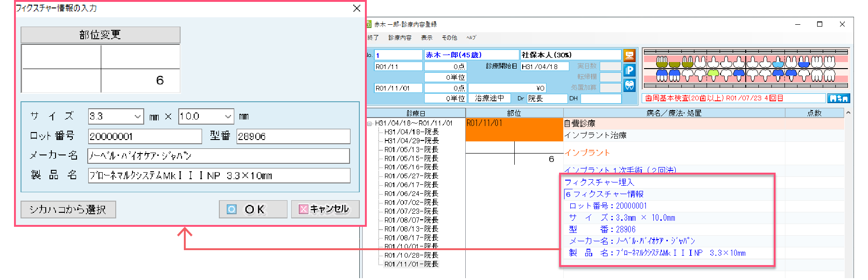Open the 表示 menu

click(x=427, y=38)
